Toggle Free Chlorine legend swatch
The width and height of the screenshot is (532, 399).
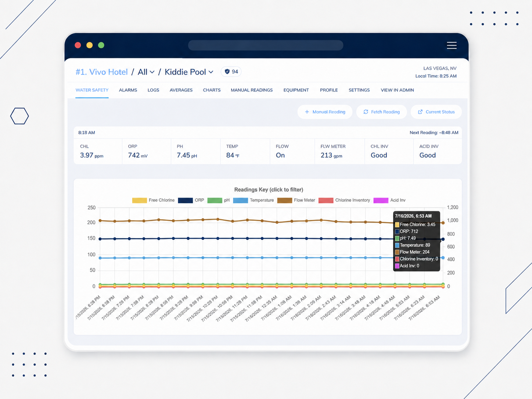pos(140,200)
